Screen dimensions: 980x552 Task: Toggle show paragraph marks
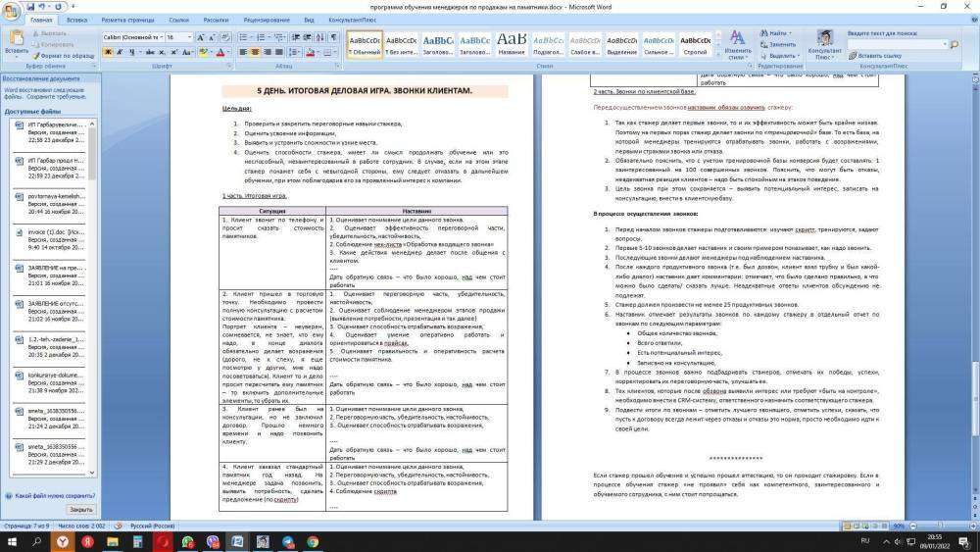pos(334,37)
